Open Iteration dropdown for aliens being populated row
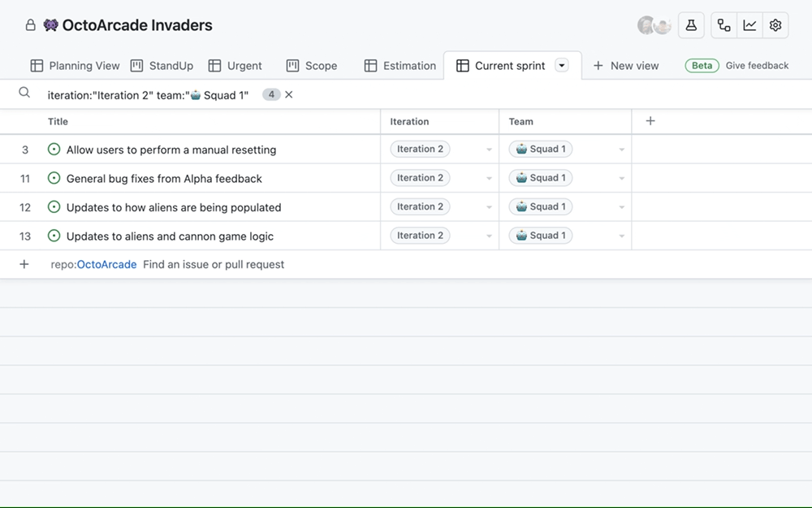Viewport: 812px width, 508px height. pyautogui.click(x=489, y=206)
